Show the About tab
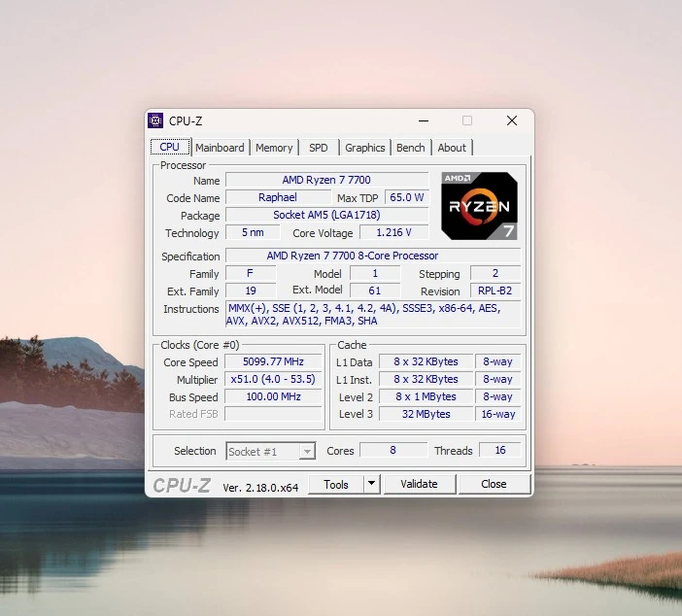This screenshot has height=616, width=682. [x=452, y=148]
